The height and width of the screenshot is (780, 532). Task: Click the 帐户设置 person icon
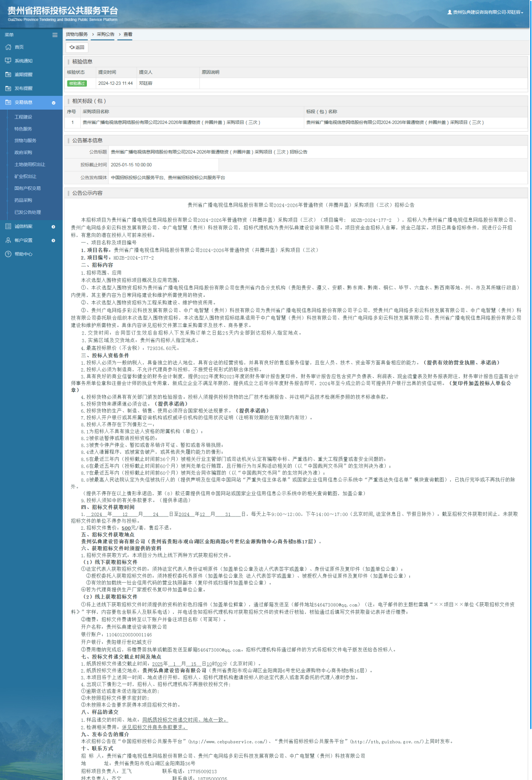[x=8, y=240]
